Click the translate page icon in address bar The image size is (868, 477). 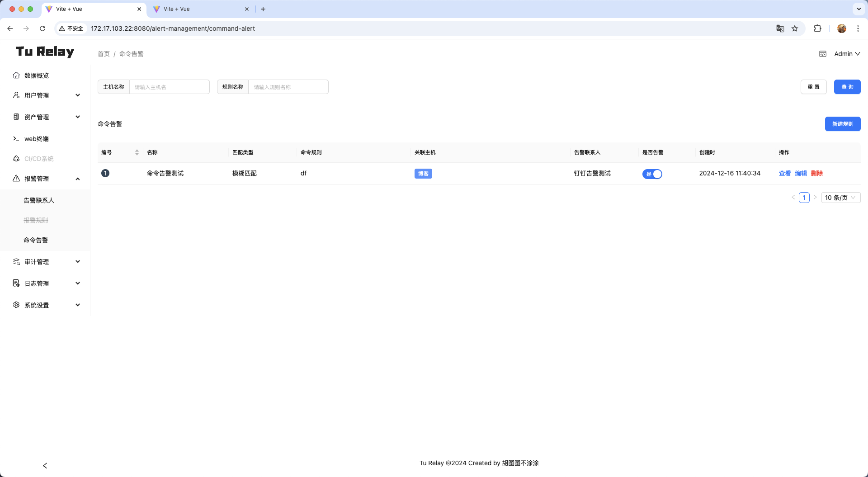click(779, 28)
